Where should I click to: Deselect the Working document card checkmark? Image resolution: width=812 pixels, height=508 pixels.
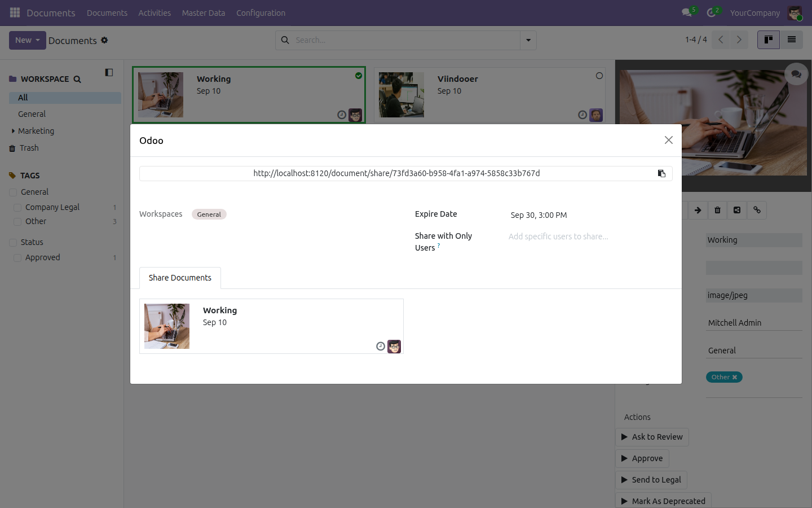(x=359, y=76)
